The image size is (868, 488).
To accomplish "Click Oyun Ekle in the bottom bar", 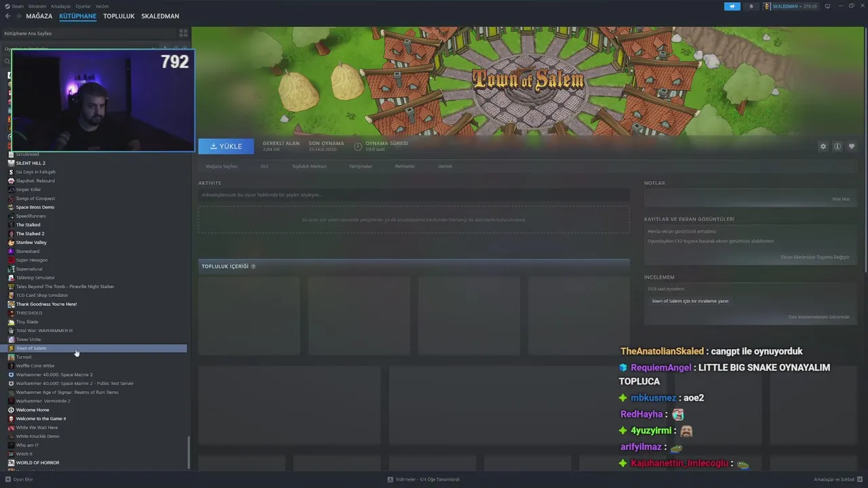I will pos(19,479).
